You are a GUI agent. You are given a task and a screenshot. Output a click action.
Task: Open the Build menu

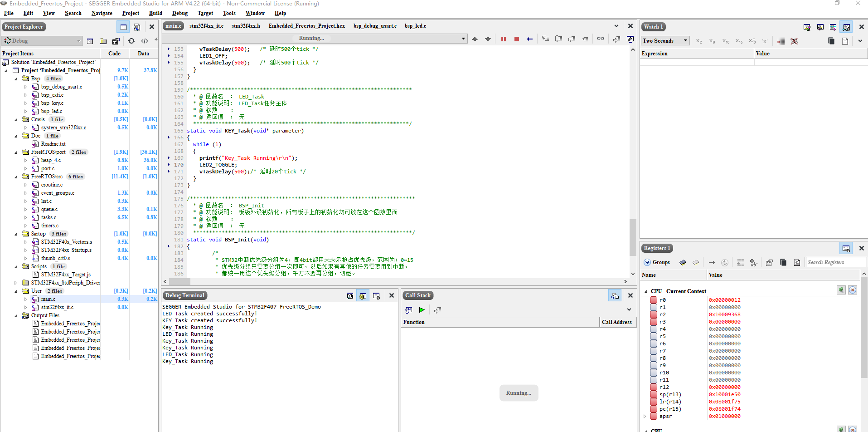(155, 13)
